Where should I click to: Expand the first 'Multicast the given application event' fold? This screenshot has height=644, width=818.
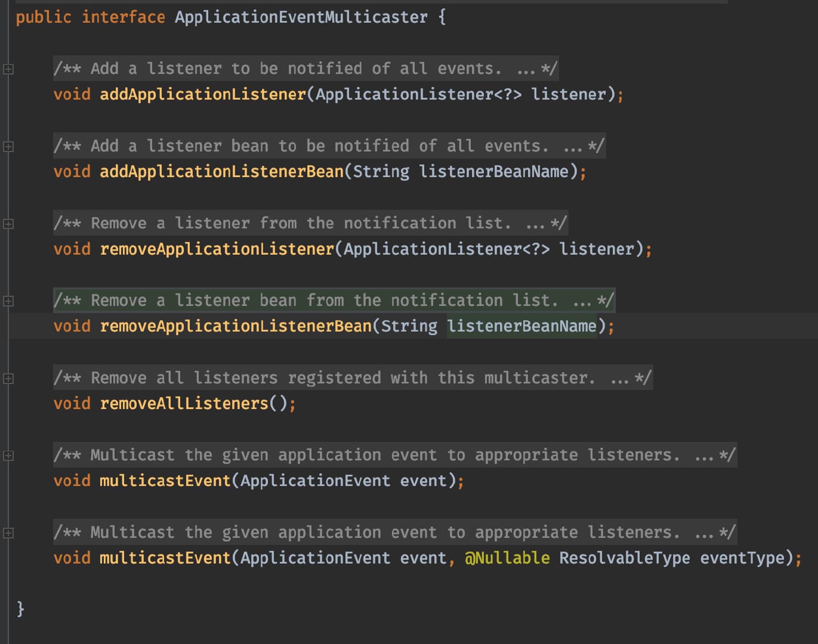[8, 456]
